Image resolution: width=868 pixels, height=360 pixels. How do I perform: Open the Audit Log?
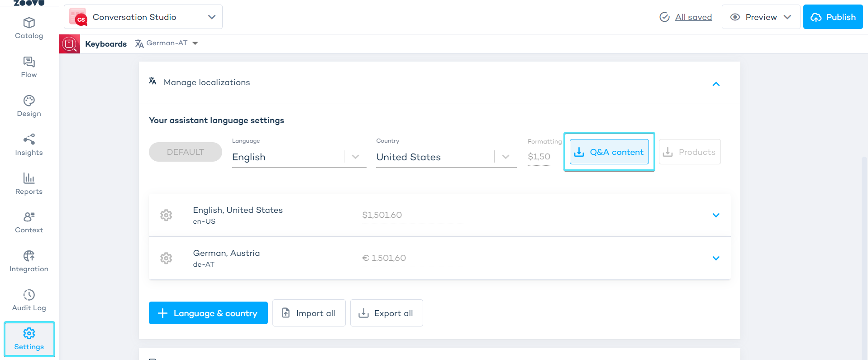click(x=29, y=301)
